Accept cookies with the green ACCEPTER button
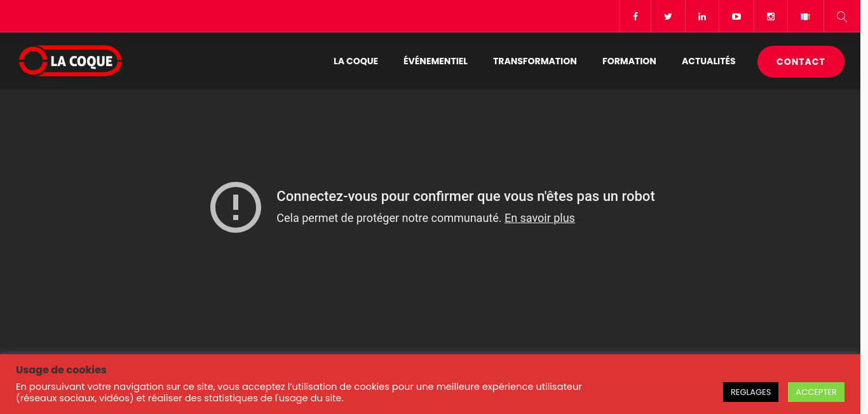This screenshot has width=868, height=414. [816, 392]
